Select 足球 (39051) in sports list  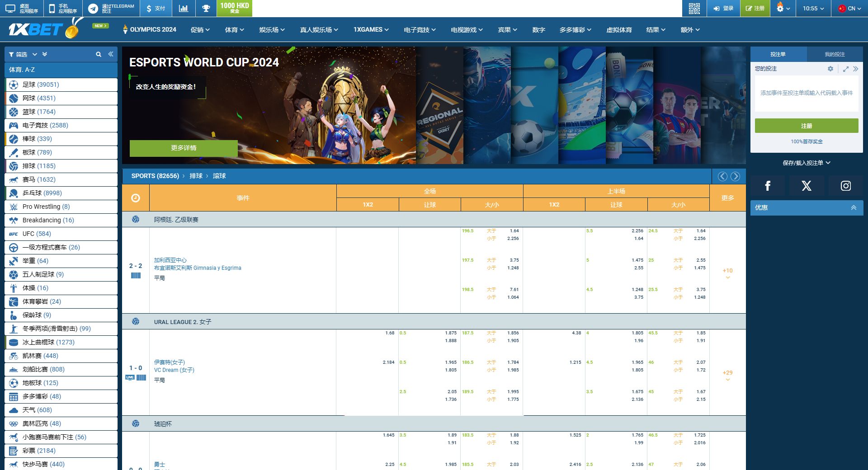tap(61, 85)
